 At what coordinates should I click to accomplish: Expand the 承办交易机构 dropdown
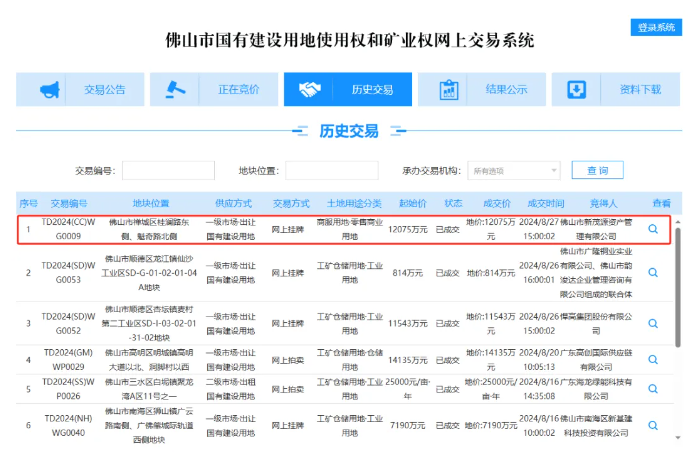[x=514, y=171]
